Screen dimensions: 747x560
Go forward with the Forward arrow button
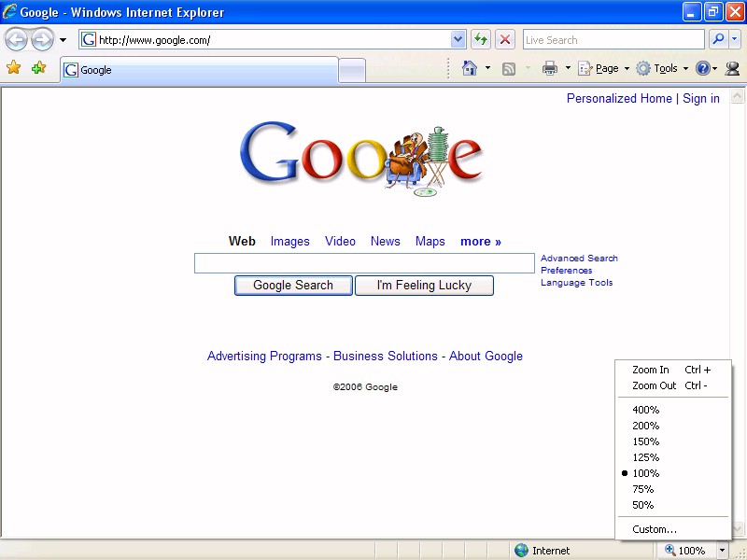[x=42, y=39]
